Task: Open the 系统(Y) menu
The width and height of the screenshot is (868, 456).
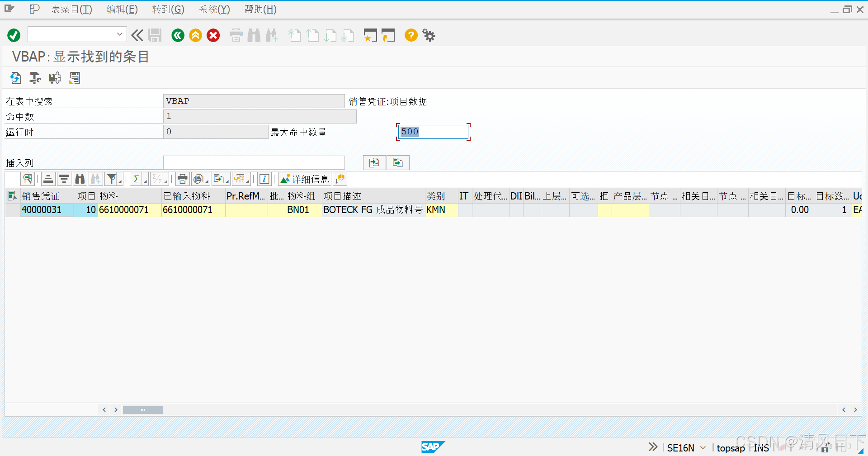Action: point(214,9)
